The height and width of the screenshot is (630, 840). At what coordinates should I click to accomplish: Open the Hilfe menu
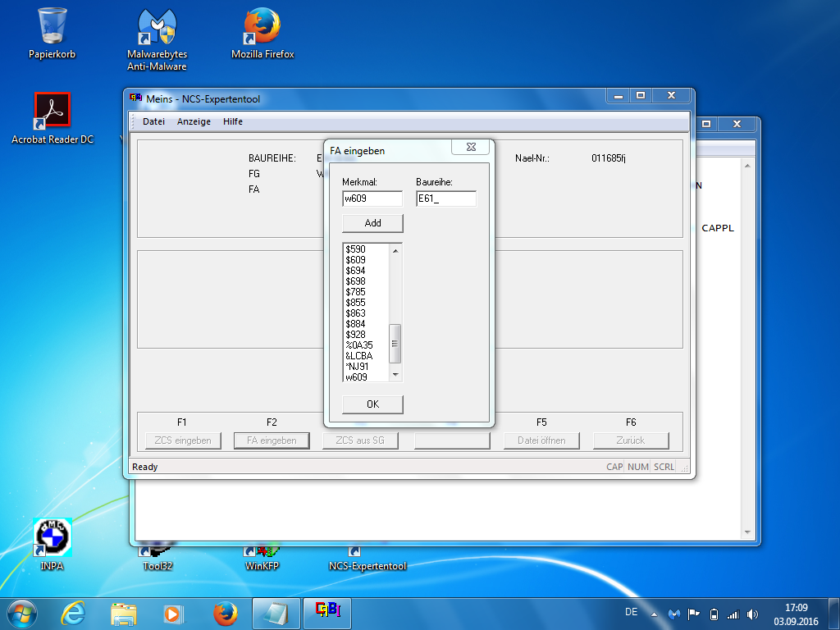(x=233, y=121)
